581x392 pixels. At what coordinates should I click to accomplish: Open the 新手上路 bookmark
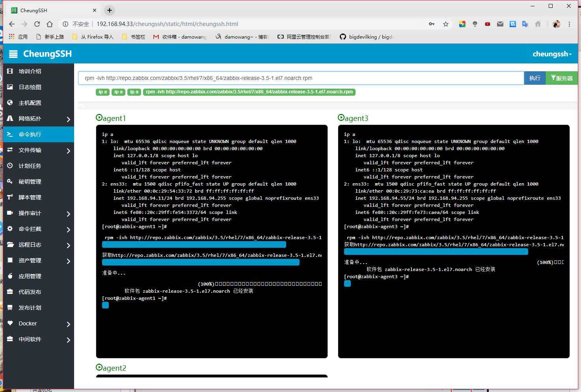pos(50,37)
